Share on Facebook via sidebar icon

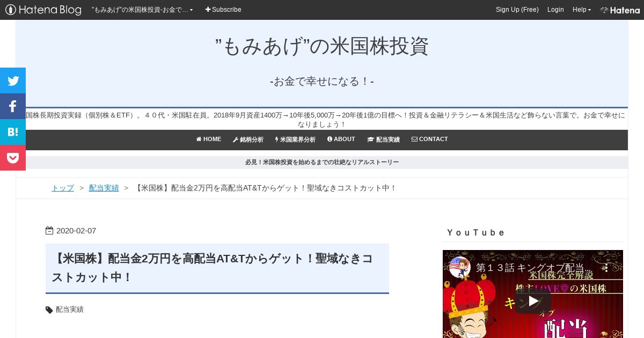(13, 106)
